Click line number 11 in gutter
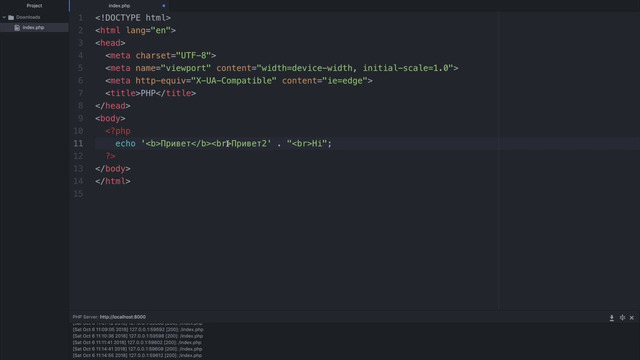Image resolution: width=640 pixels, height=360 pixels. click(78, 143)
